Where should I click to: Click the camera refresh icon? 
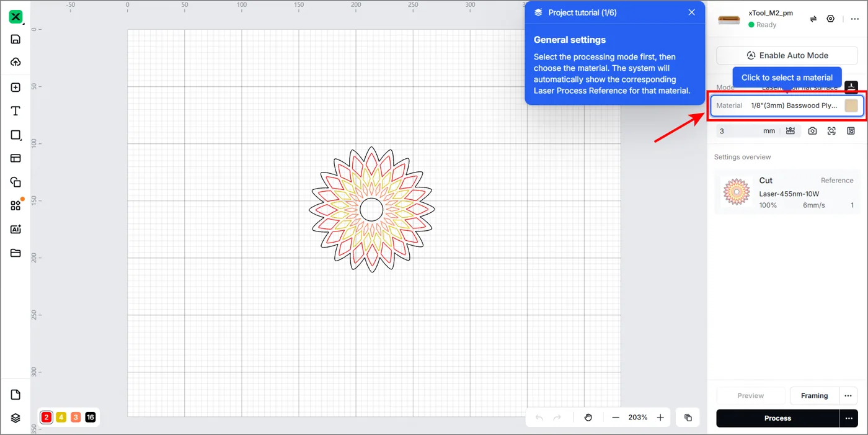click(x=812, y=131)
